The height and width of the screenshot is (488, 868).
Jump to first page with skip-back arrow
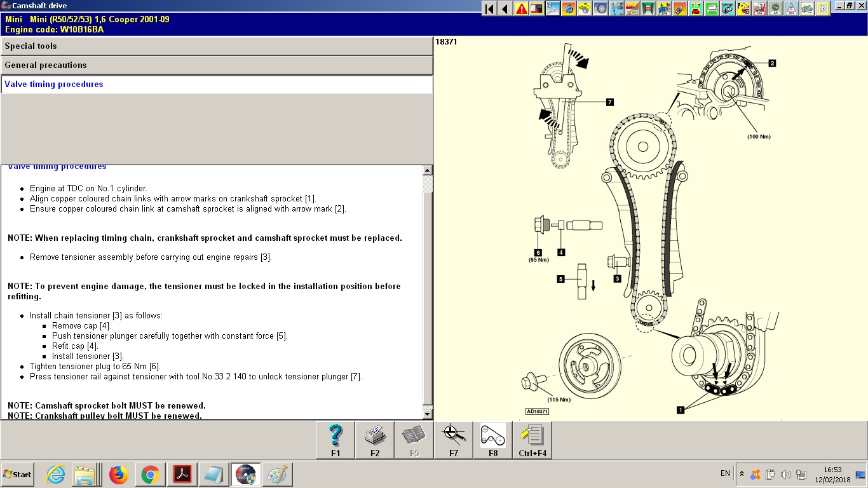tap(489, 9)
